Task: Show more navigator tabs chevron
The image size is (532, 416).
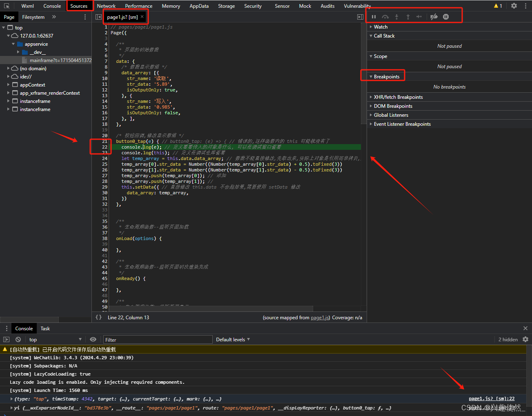Action: (x=54, y=17)
